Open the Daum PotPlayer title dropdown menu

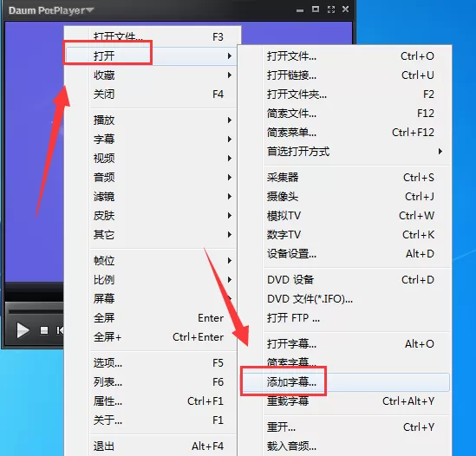tap(51, 10)
